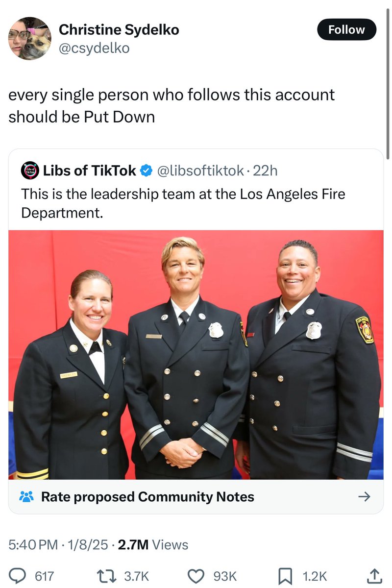Tap the reply speech bubble icon

[x=19, y=576]
